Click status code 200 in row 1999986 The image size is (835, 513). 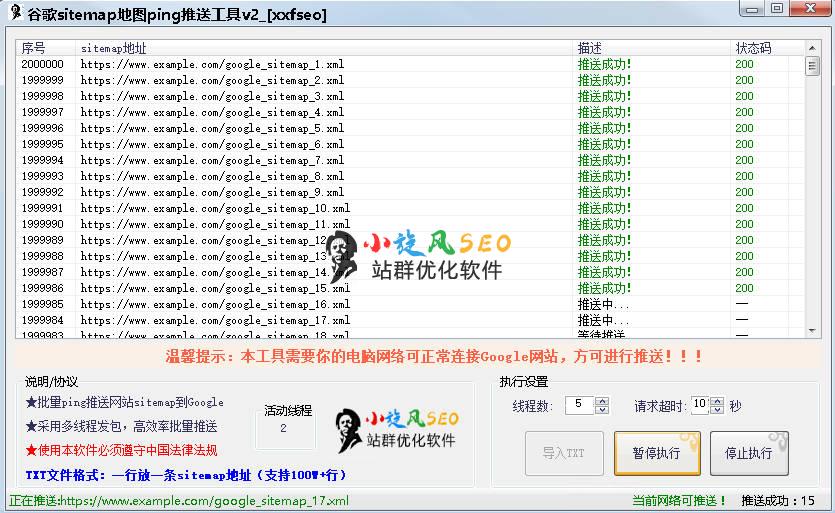tap(744, 288)
